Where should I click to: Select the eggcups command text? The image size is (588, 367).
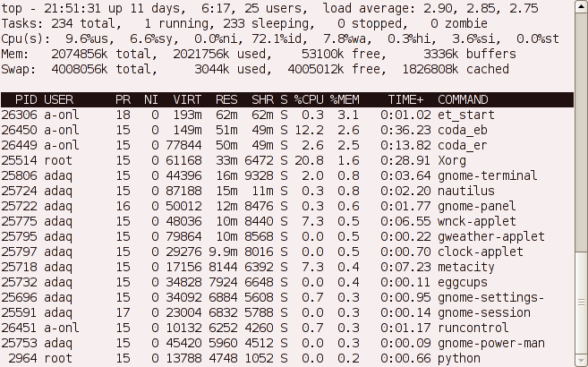click(x=463, y=282)
